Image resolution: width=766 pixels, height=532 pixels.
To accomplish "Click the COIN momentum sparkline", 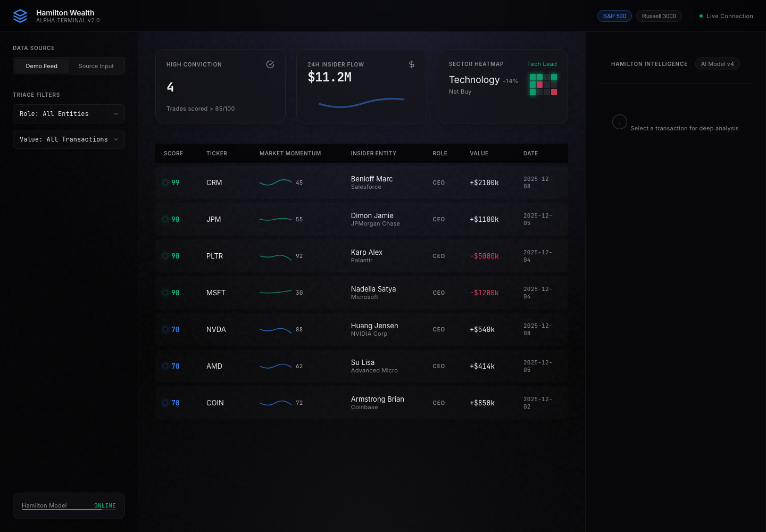I will tap(276, 403).
